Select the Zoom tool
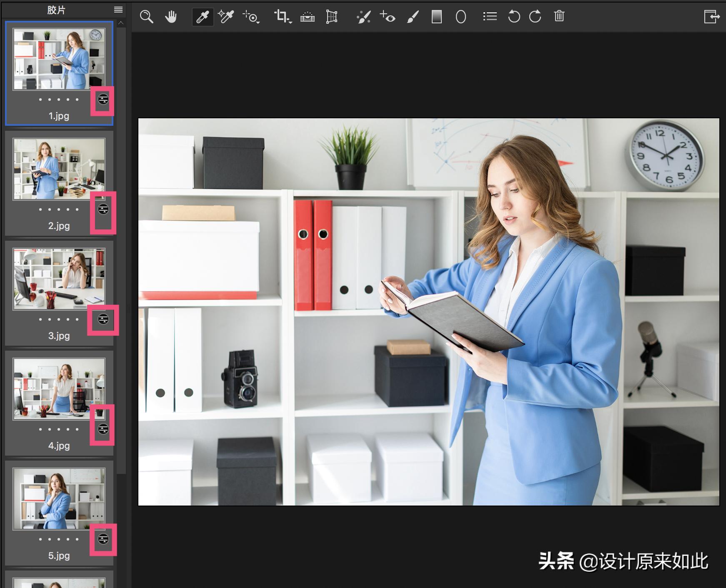Image resolution: width=726 pixels, height=588 pixels. coord(146,17)
